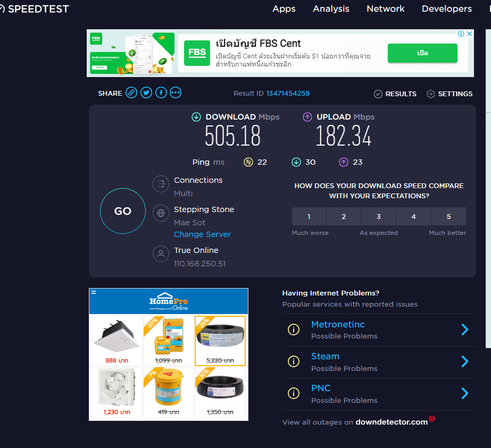The width and height of the screenshot is (491, 448).
Task: Copy share link icon
Action: [131, 93]
